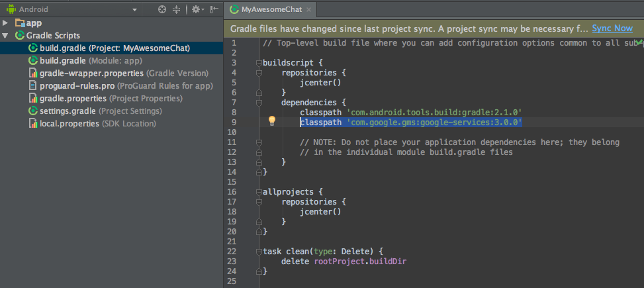Click the Gradle icon beside build.gradle (Module: app)
The height and width of the screenshot is (288, 644).
33,60
